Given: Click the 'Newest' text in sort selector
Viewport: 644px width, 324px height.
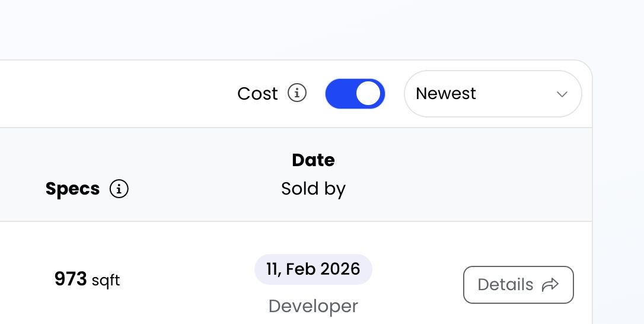Looking at the screenshot, I should 446,94.
